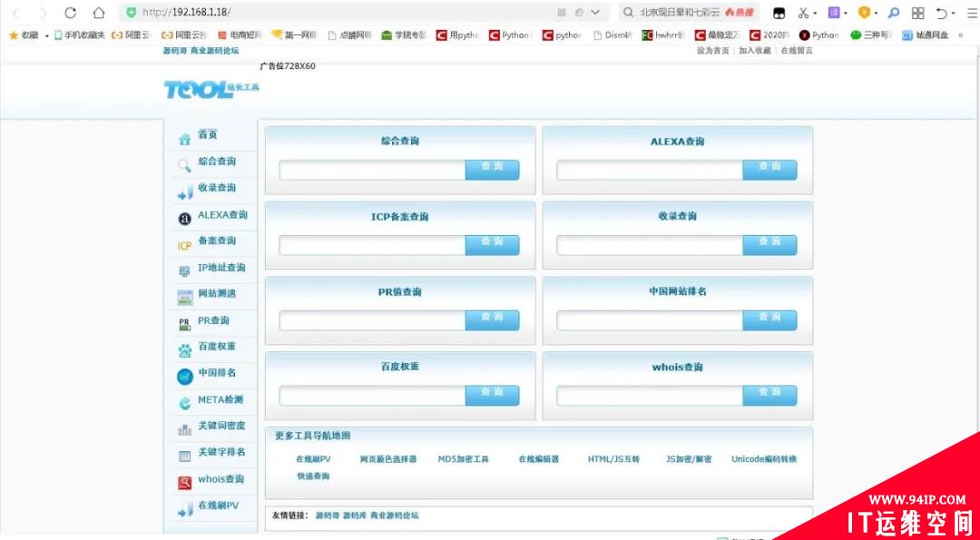Image resolution: width=980 pixels, height=540 pixels.
Task: Open the 城通网盘 bookmark
Action: click(x=925, y=35)
